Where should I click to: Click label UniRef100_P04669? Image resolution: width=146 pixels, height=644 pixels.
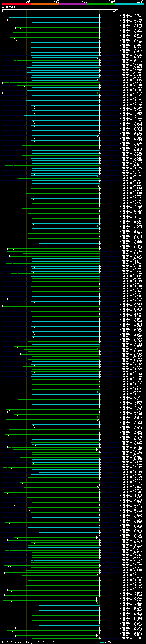131,319
